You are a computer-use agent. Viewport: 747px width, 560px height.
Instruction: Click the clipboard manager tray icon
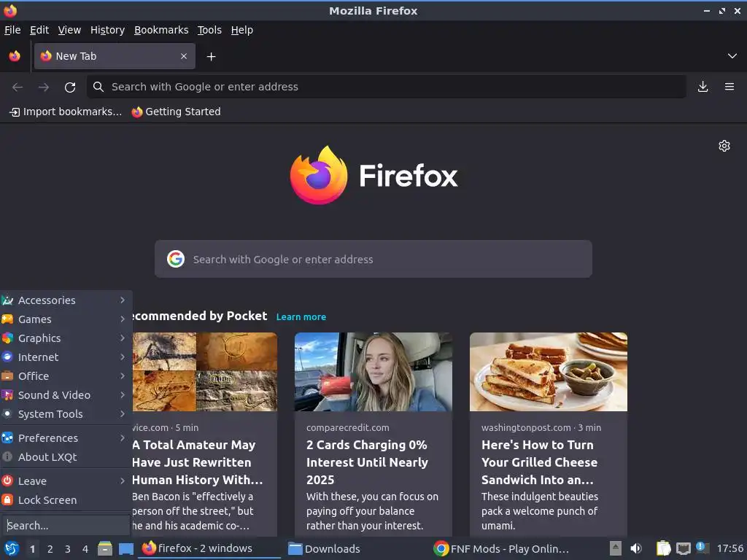click(663, 548)
